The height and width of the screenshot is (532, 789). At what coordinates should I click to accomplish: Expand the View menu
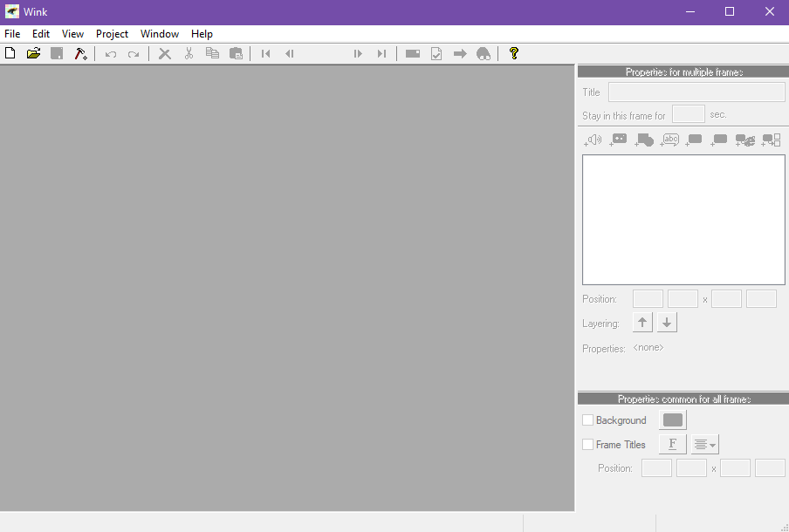(x=72, y=34)
